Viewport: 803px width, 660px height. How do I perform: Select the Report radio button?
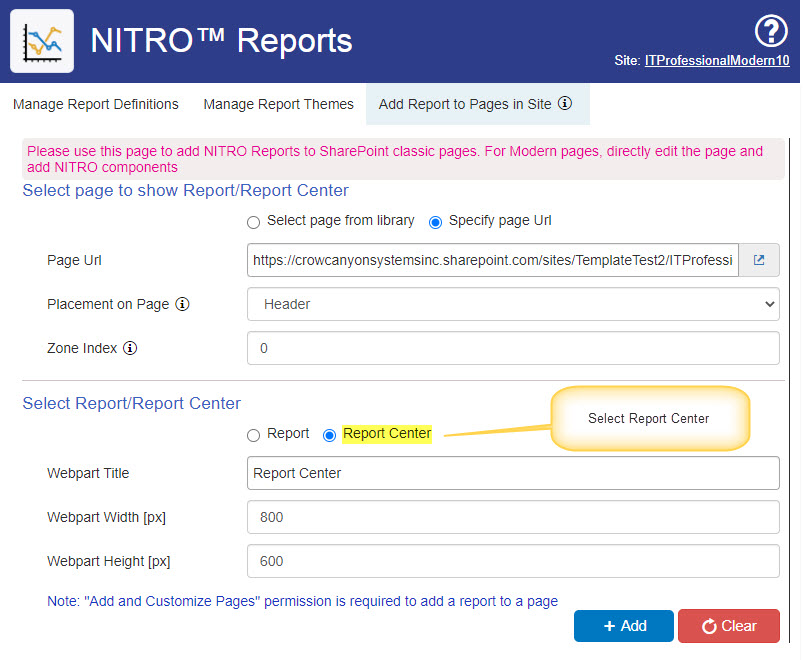[x=253, y=435]
